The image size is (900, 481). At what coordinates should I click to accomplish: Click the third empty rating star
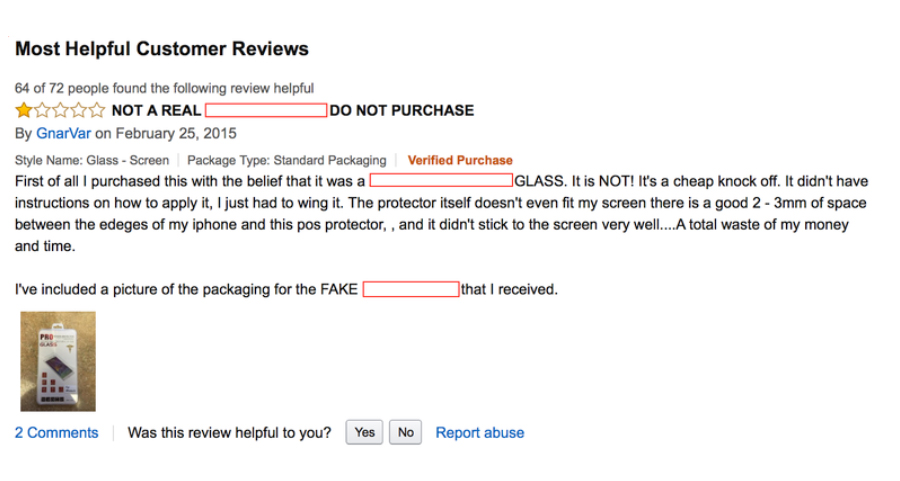click(60, 110)
